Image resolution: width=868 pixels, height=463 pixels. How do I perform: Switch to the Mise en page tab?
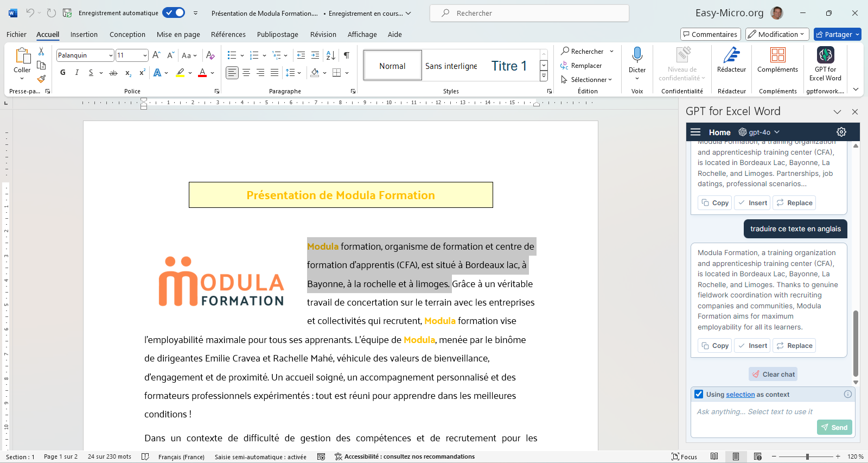click(178, 34)
